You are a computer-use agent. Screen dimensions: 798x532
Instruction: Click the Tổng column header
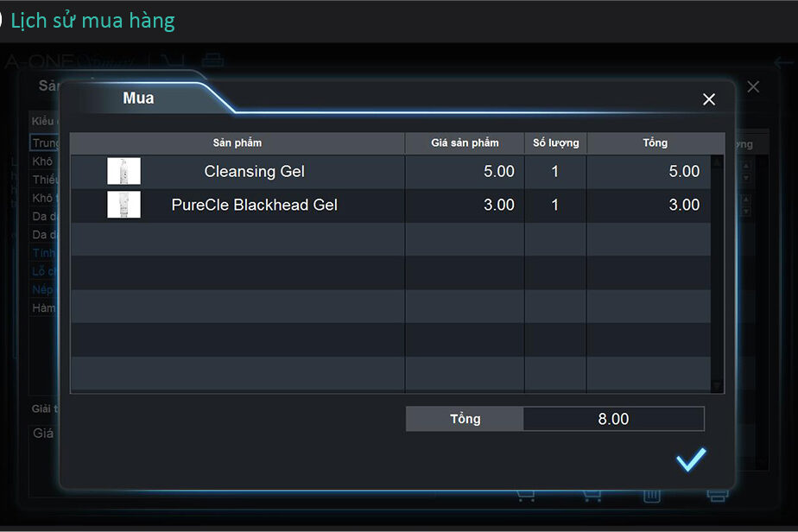click(x=655, y=142)
